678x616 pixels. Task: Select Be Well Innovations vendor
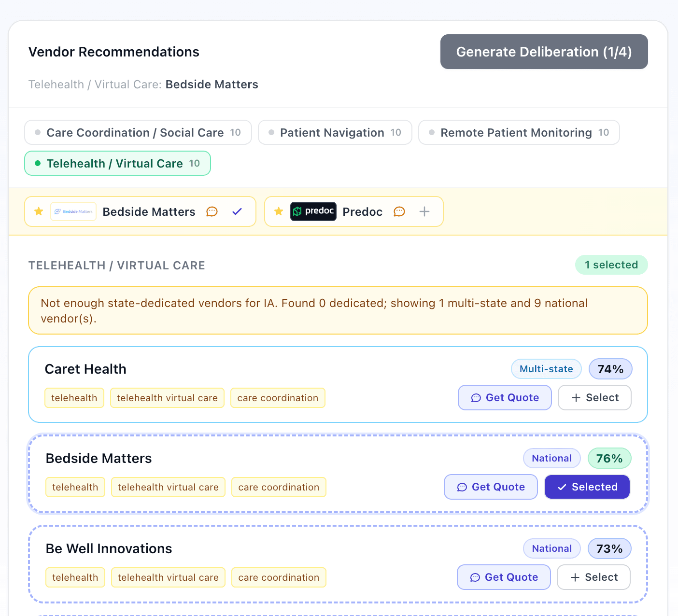click(x=594, y=577)
